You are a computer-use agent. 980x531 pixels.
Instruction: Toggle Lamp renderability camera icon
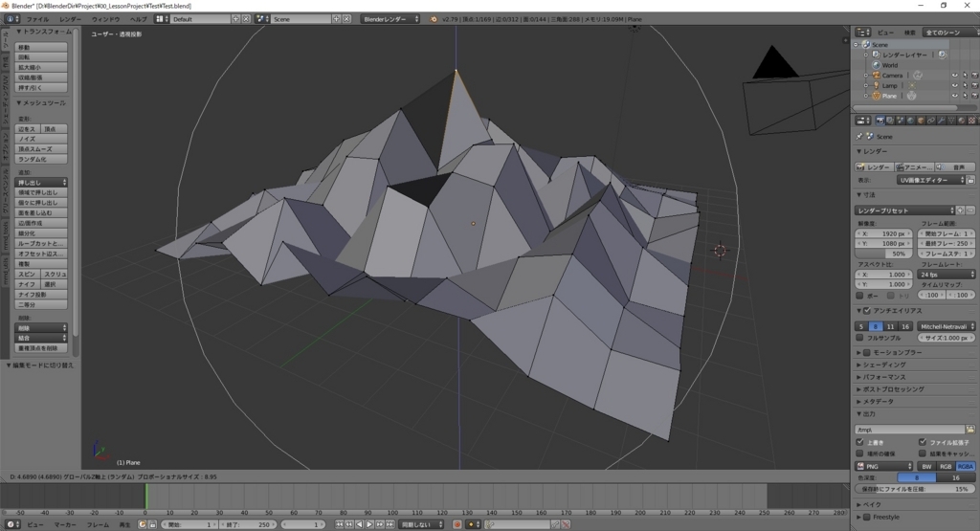pos(974,85)
